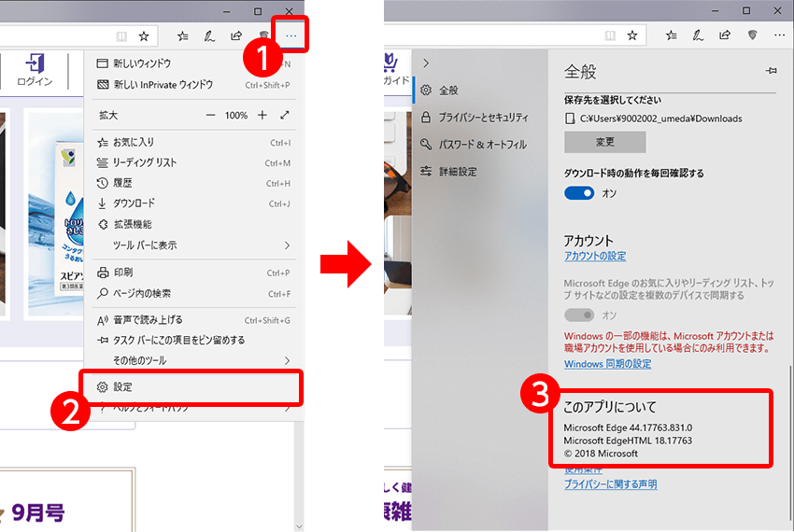This screenshot has height=532, width=794.
Task: Select 新しいウィンドウ menu item
Action: (193, 63)
